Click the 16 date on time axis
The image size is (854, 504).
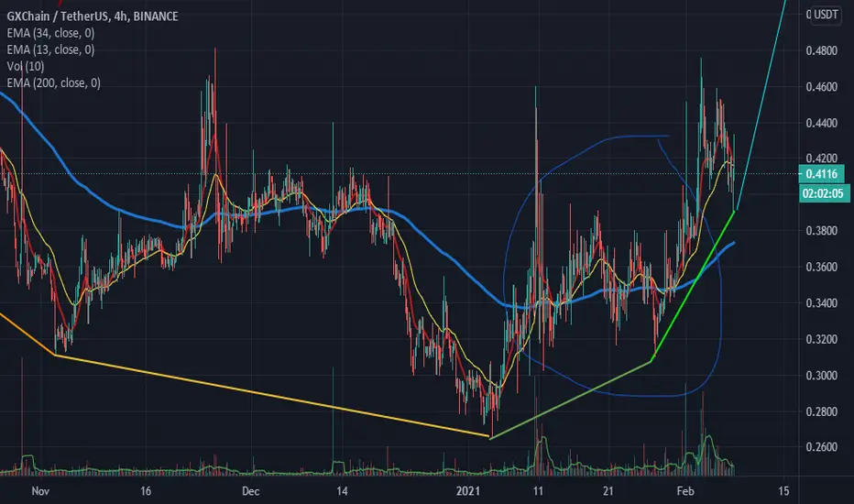pyautogui.click(x=146, y=491)
